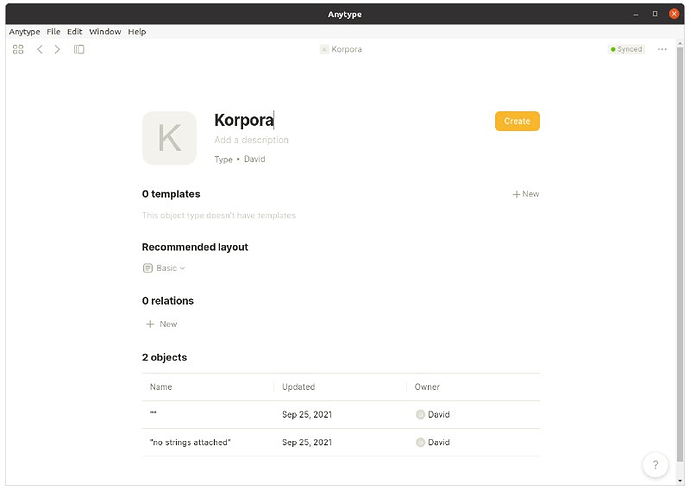Open the help question mark button
The width and height of the screenshot is (690, 491).
coord(655,465)
